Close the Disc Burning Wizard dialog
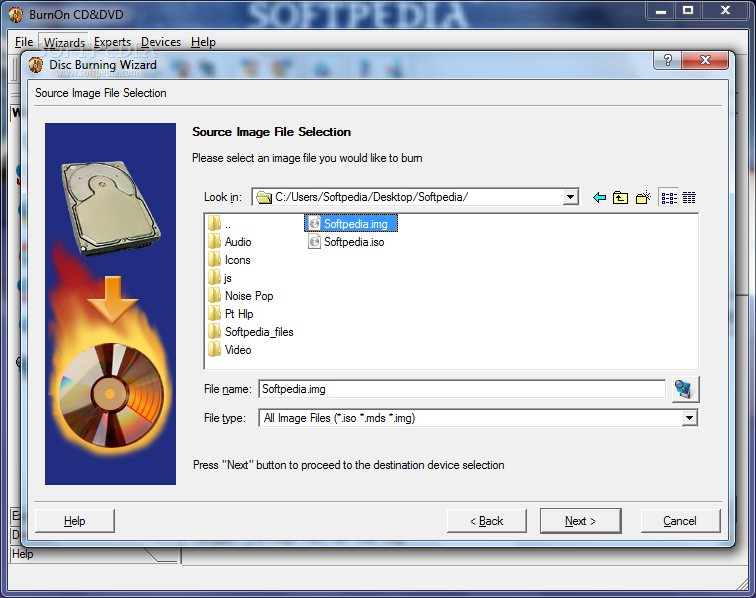 coord(705,60)
